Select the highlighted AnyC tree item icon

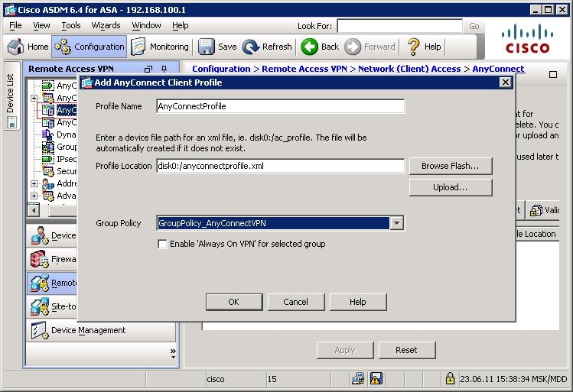[48, 110]
